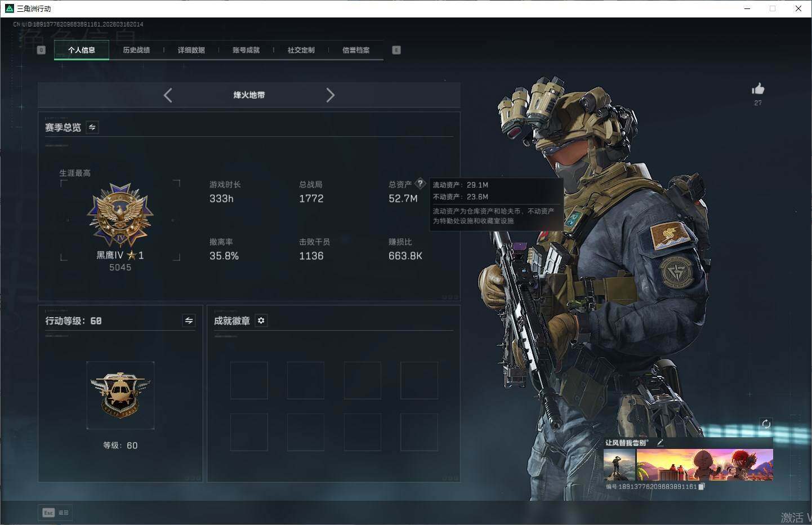Click the 不动资产 23.6M line
The image size is (812, 525).
pos(461,197)
